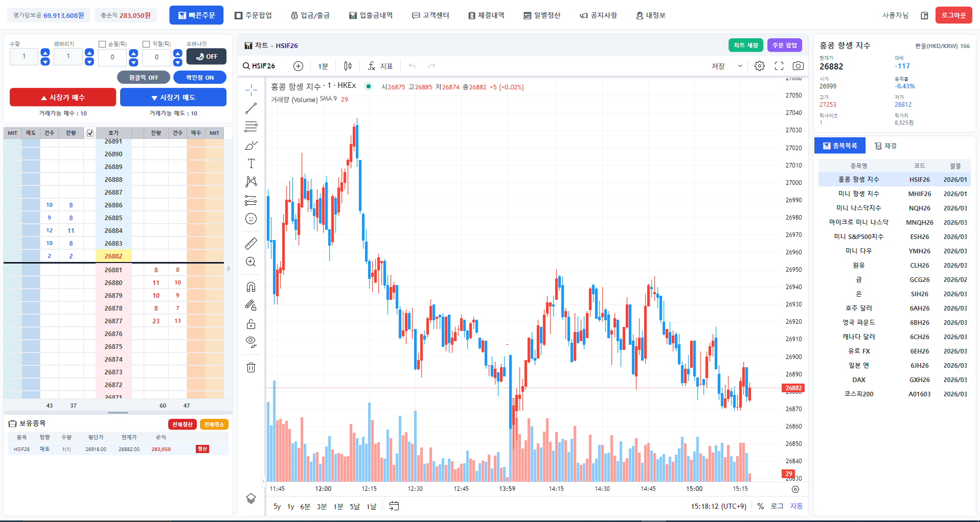
Task: Toggle the overnight OFF switch
Action: (x=207, y=57)
